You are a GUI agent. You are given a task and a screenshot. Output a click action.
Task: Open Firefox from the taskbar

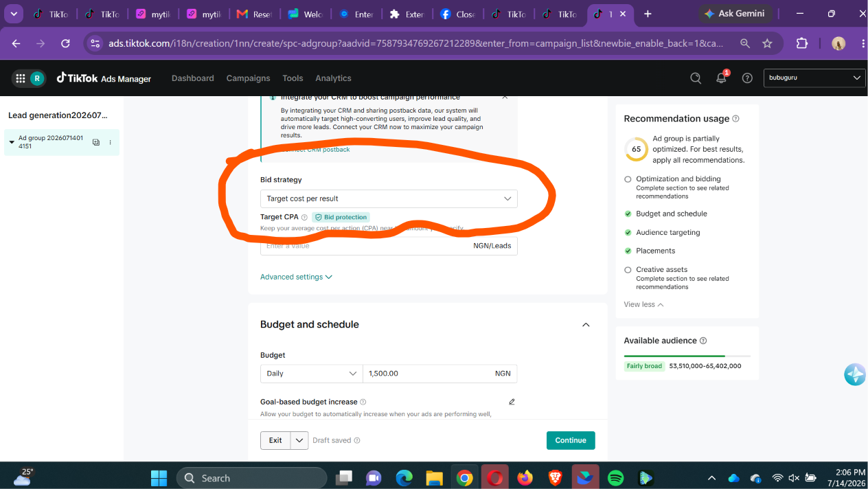click(525, 478)
